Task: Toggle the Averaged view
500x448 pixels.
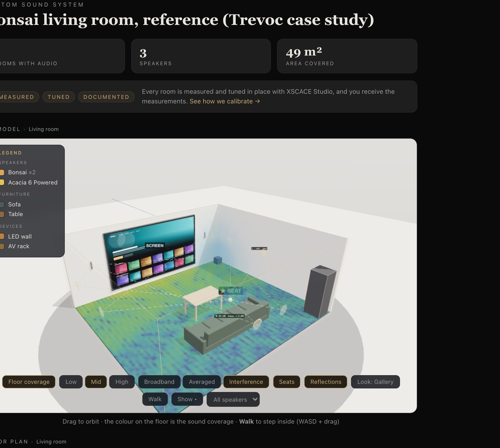Action: pos(202,382)
